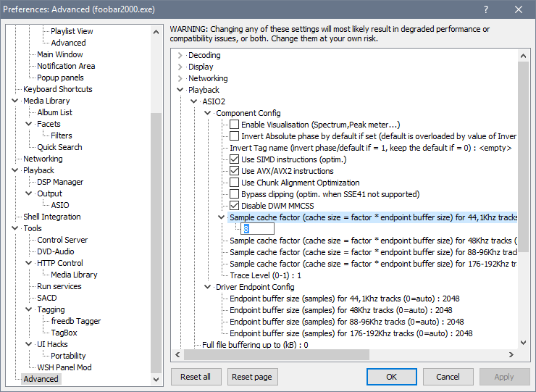The height and width of the screenshot is (392, 536).
Task: Select Run services page
Action: coord(59,286)
